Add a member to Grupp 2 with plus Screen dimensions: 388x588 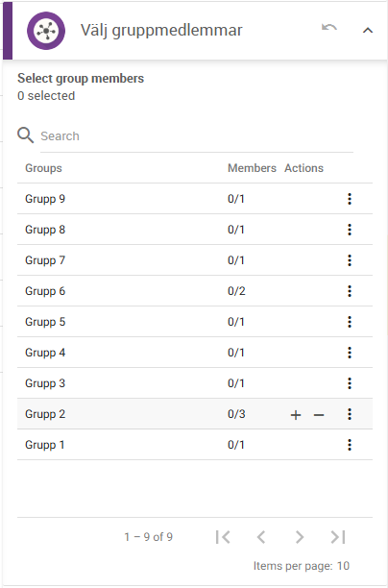(x=296, y=415)
